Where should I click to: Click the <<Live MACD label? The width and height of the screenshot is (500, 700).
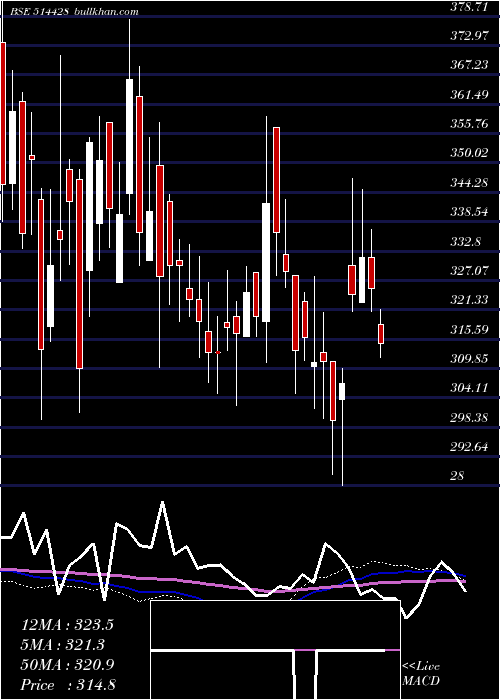click(x=421, y=673)
